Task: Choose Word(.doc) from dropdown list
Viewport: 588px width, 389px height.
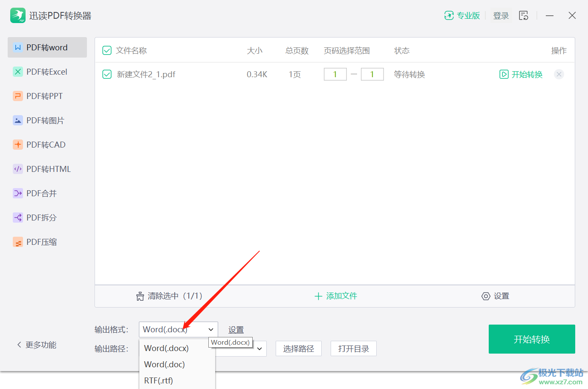Action: click(177, 364)
